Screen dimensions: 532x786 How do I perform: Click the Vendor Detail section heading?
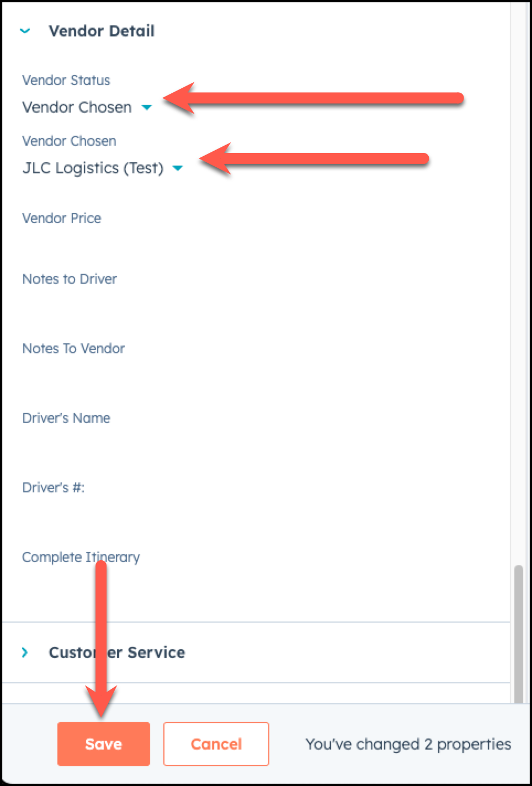point(102,31)
